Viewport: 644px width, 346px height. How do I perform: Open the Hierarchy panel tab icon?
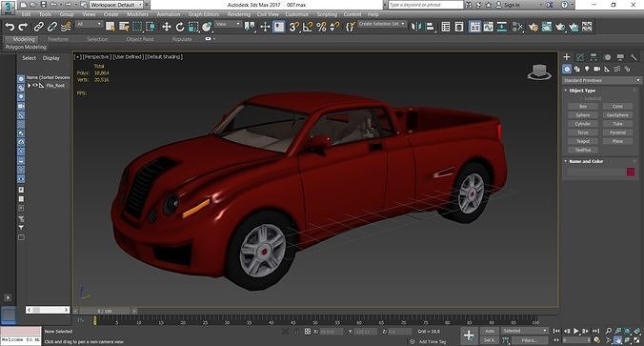[594, 57]
